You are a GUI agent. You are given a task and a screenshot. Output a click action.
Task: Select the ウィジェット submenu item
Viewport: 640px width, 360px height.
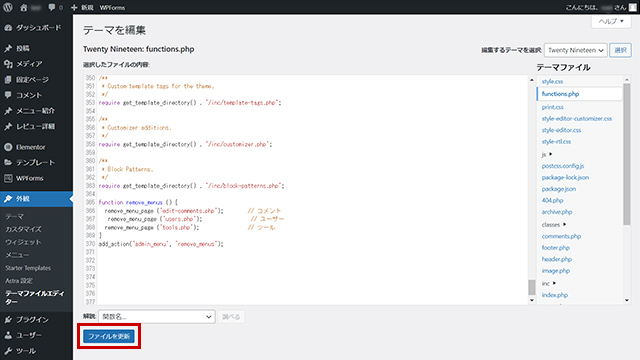click(x=23, y=242)
